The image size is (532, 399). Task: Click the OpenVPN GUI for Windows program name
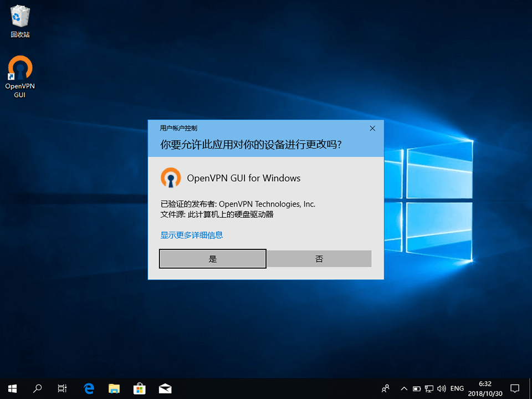coord(244,178)
